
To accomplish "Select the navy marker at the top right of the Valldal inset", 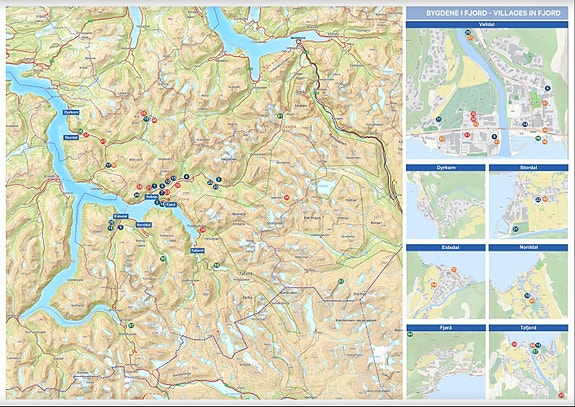I will [547, 88].
